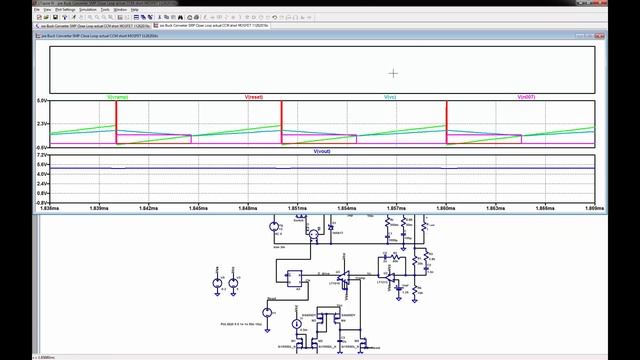Click the V(reset) trace label
The image size is (640, 360).
(x=254, y=97)
